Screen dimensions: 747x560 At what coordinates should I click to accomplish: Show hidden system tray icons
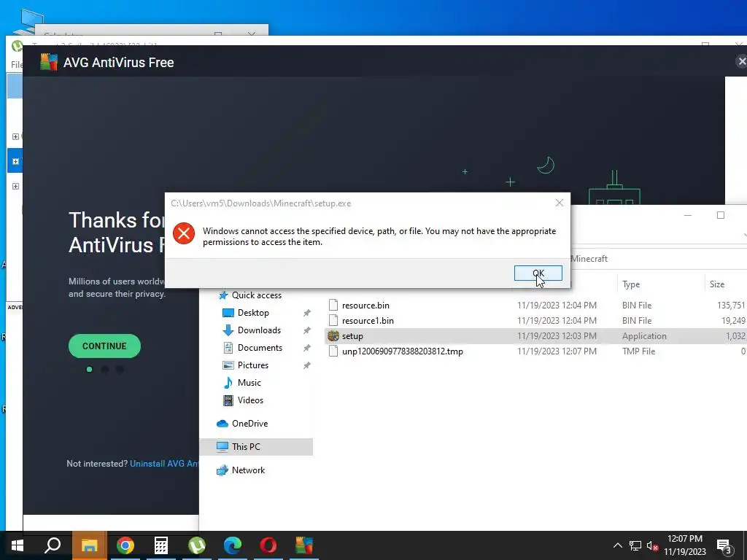[x=617, y=545]
